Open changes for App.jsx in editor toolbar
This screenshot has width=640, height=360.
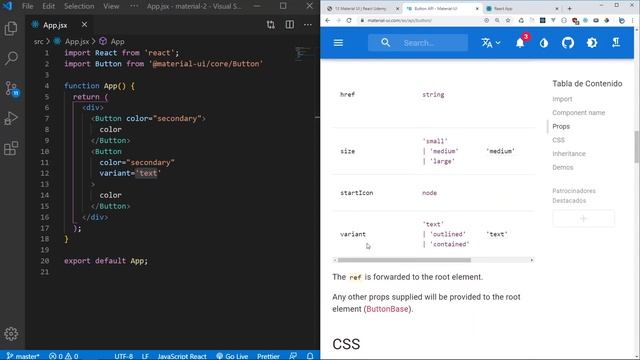click(271, 25)
